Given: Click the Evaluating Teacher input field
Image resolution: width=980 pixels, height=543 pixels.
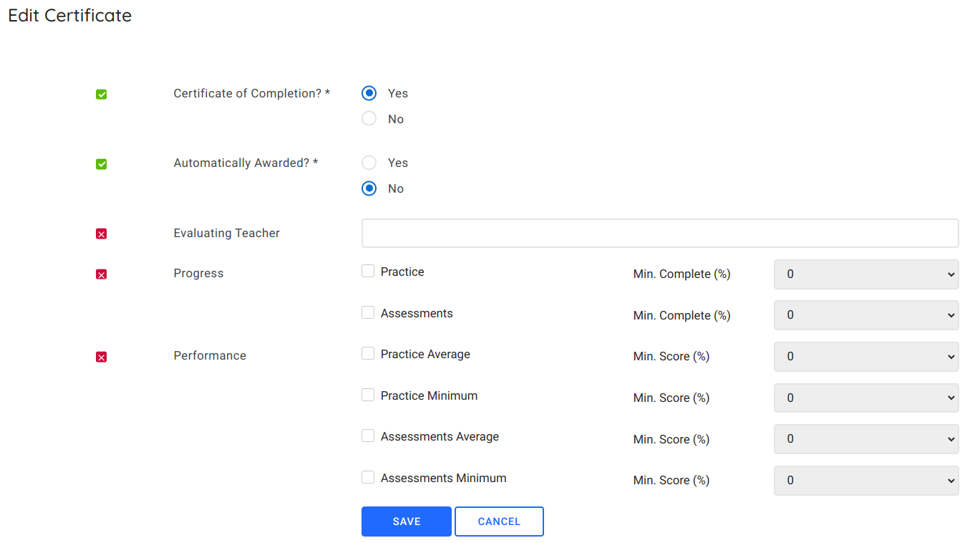Looking at the screenshot, I should (659, 233).
